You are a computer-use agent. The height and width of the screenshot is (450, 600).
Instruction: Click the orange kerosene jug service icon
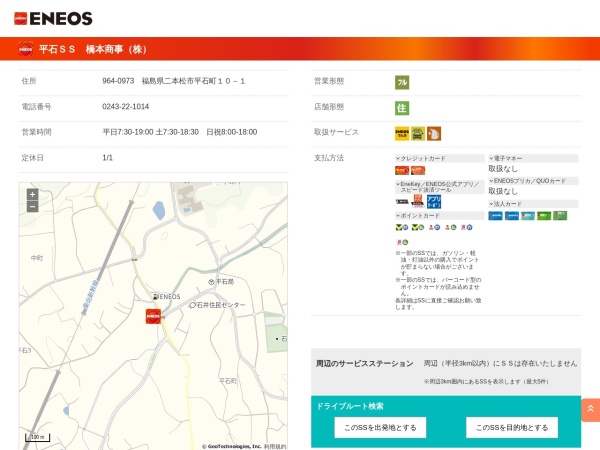[x=434, y=134]
